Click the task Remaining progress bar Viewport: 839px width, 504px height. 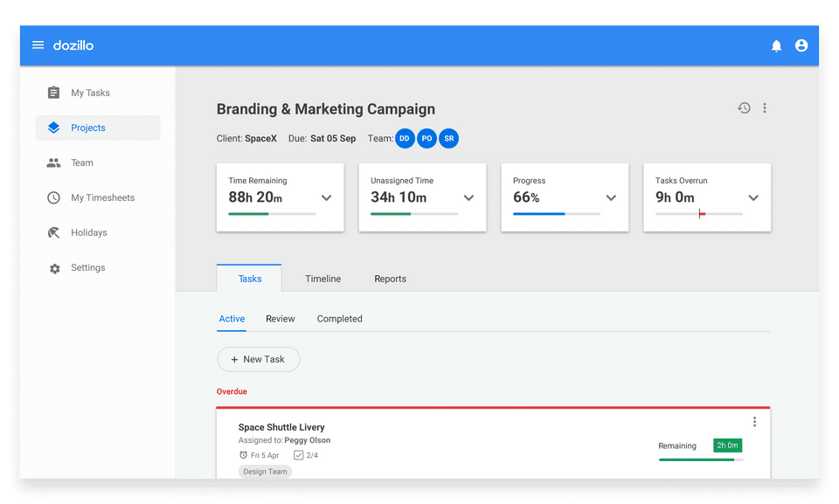click(x=701, y=459)
